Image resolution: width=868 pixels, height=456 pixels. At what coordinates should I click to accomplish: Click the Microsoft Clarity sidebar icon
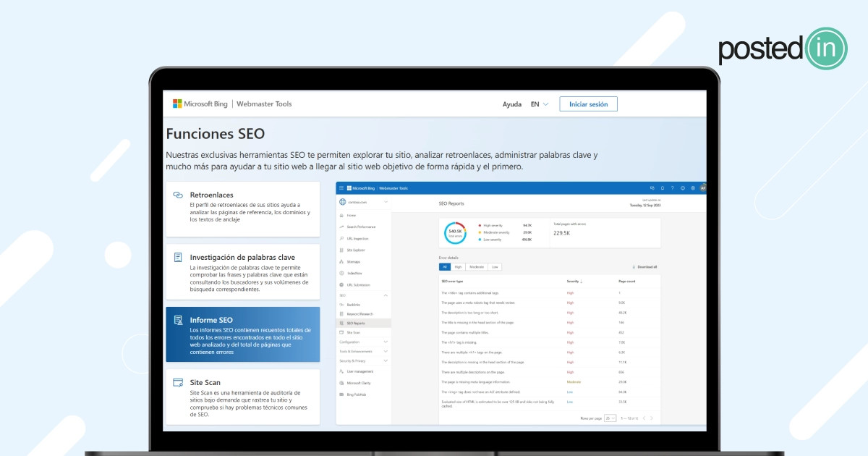[341, 383]
